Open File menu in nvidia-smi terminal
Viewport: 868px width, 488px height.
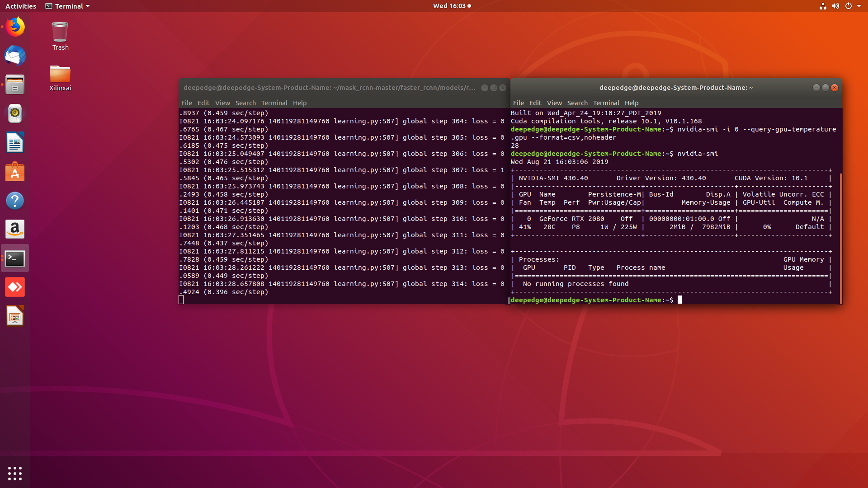pyautogui.click(x=518, y=103)
